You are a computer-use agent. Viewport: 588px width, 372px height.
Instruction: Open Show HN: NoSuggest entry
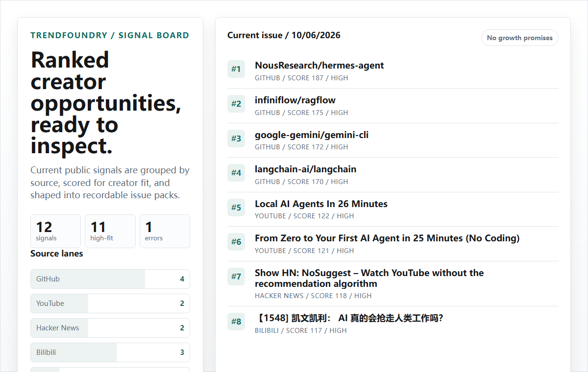(369, 278)
